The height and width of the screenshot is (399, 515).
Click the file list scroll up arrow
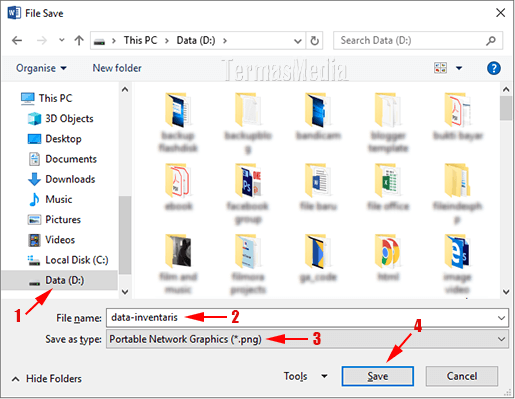pyautogui.click(x=506, y=89)
